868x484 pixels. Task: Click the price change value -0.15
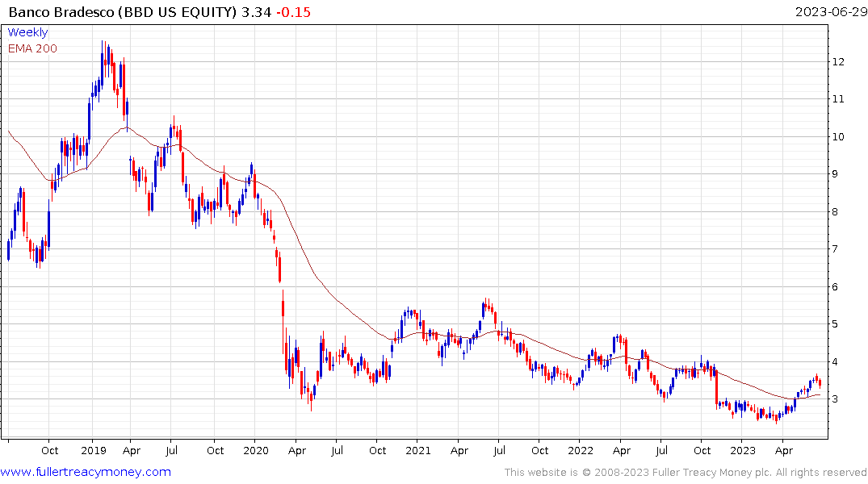click(x=293, y=11)
